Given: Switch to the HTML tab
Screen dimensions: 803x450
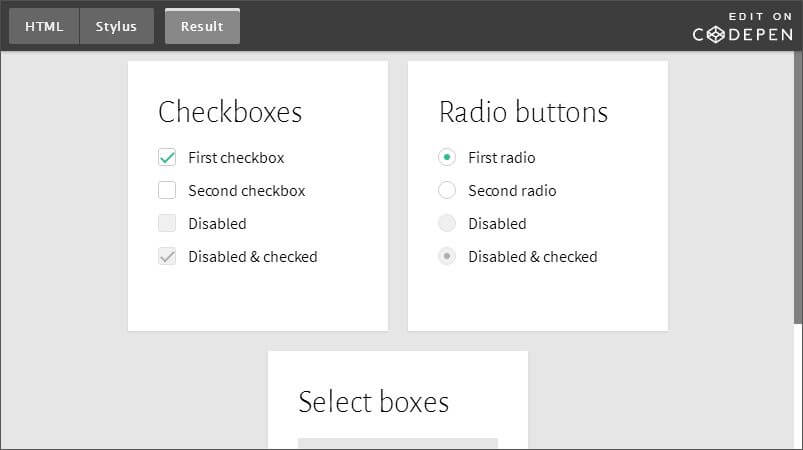Looking at the screenshot, I should [x=44, y=27].
